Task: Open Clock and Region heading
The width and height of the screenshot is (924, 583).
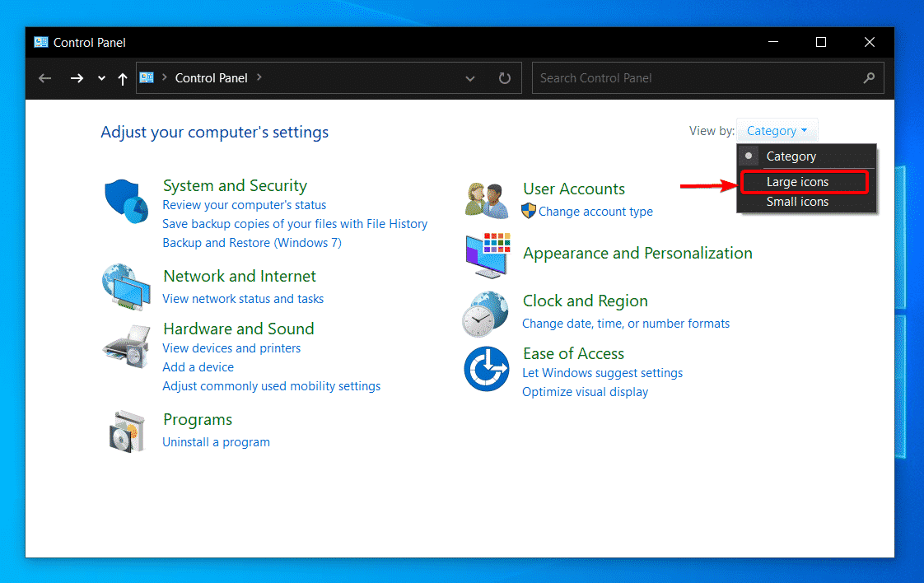Action: pos(586,301)
